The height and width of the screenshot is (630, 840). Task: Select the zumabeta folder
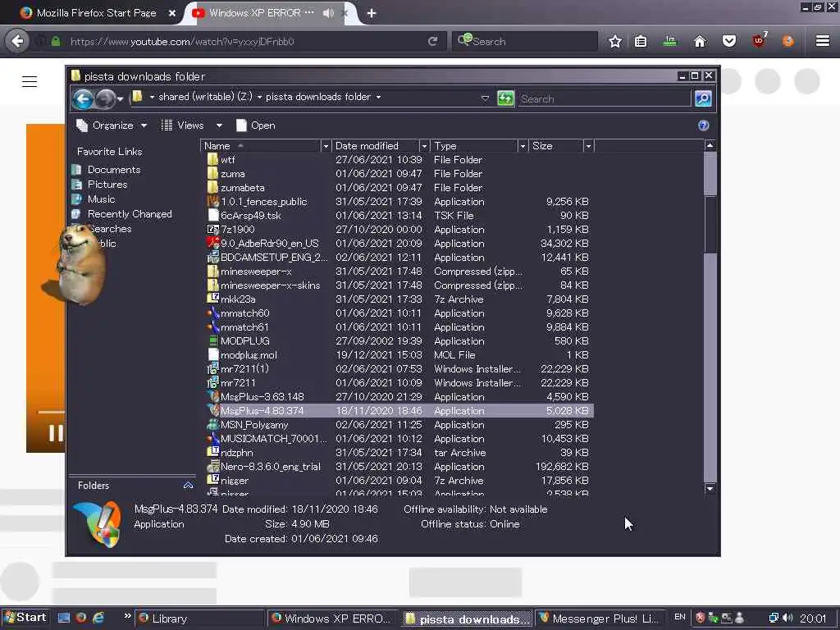(x=243, y=188)
